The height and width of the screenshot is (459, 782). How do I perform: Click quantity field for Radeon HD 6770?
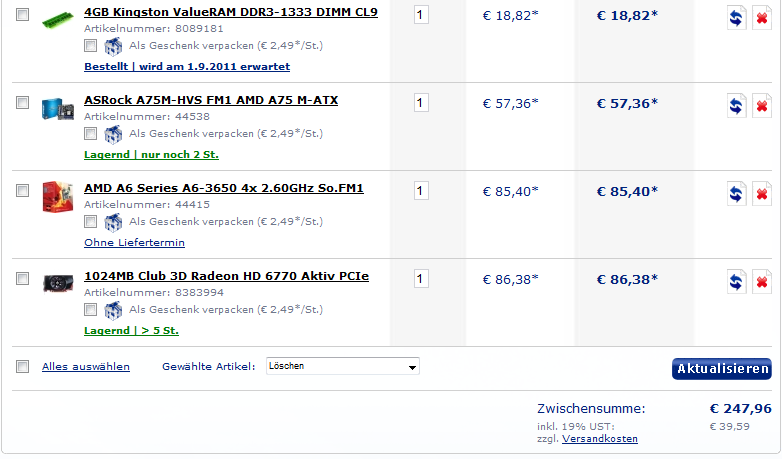(x=421, y=279)
